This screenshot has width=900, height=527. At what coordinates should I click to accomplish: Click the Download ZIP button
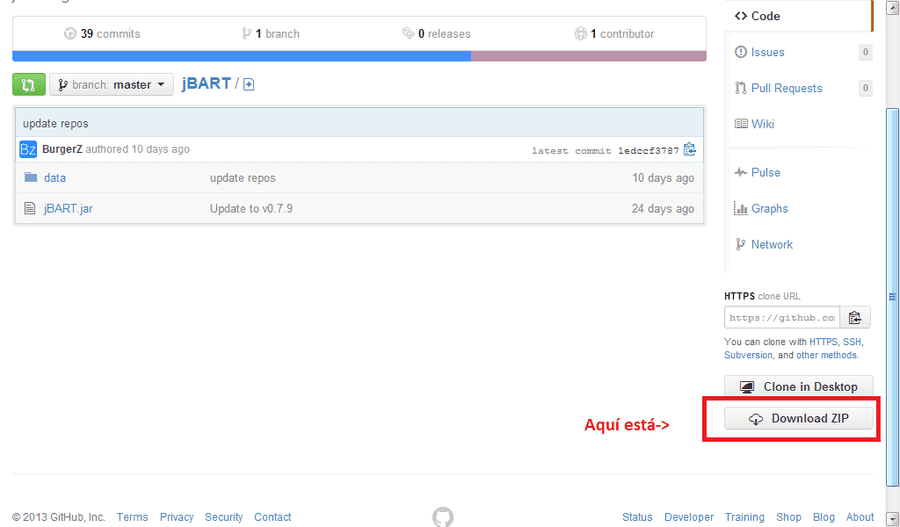click(x=799, y=418)
